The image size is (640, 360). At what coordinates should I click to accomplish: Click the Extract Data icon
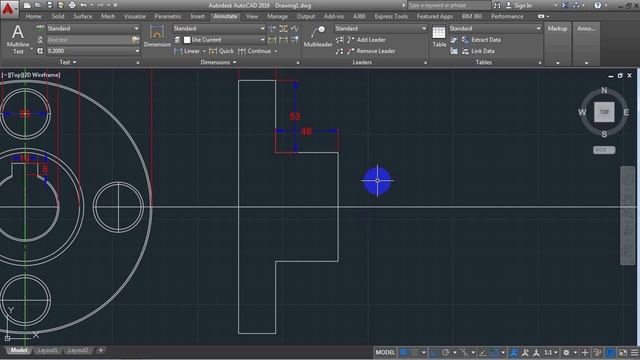point(465,40)
